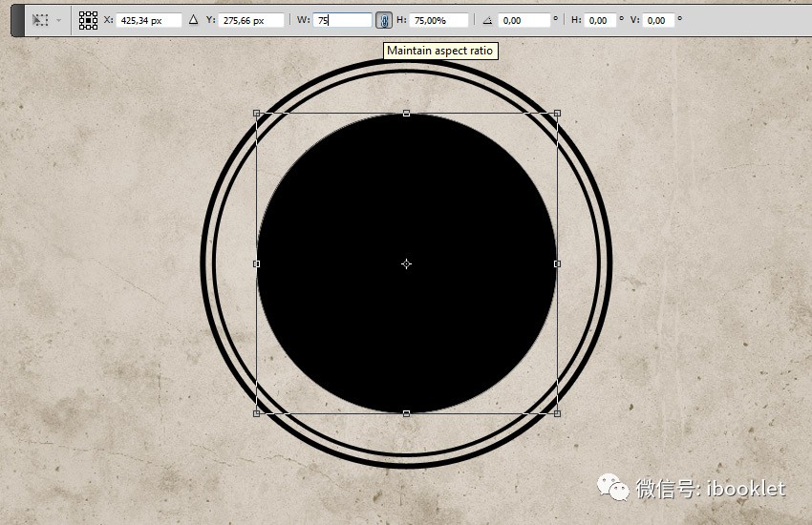Click the rotation angle icon
Viewport: 812px width, 525px height.
(487, 20)
